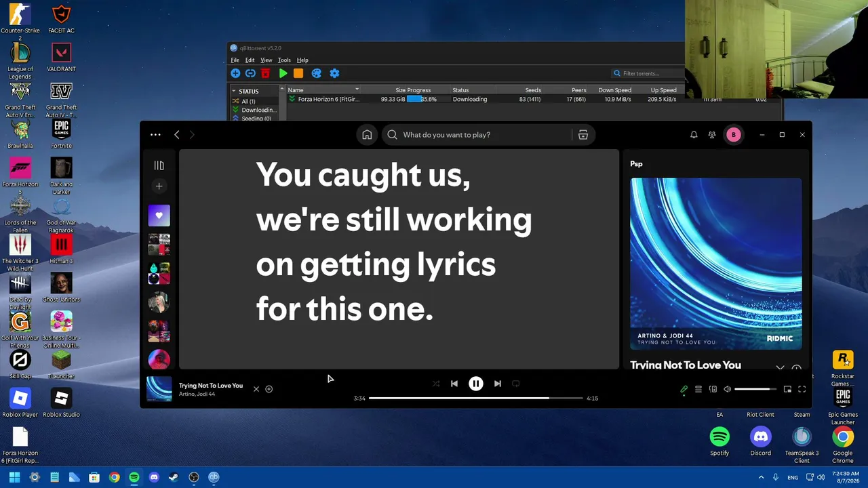Open qBittorrent Tools menu

284,60
